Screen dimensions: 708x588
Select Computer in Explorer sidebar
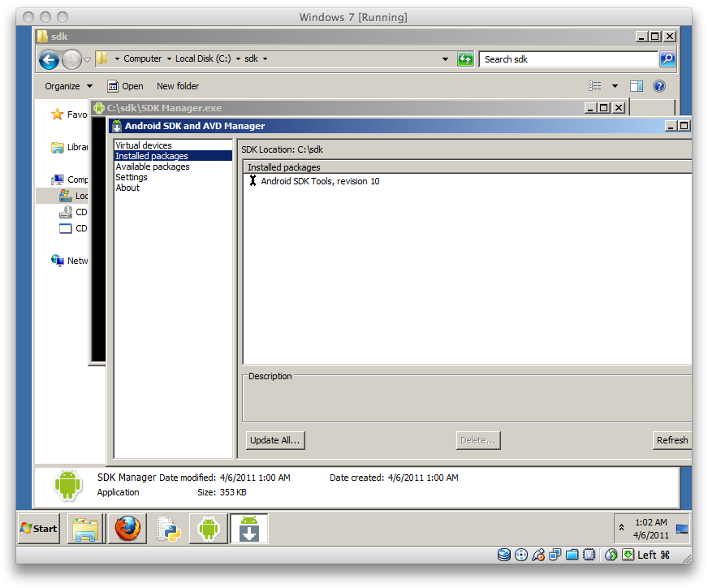click(x=70, y=179)
